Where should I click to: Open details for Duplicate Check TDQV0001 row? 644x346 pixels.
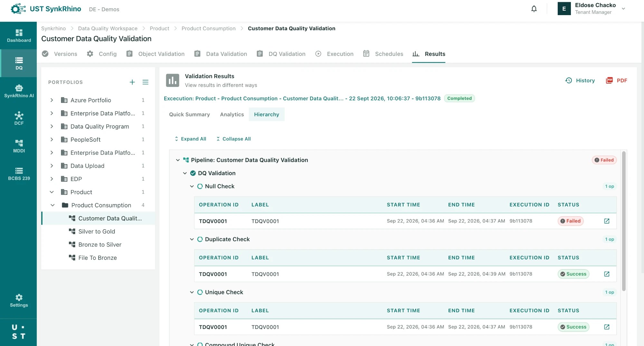pos(607,274)
